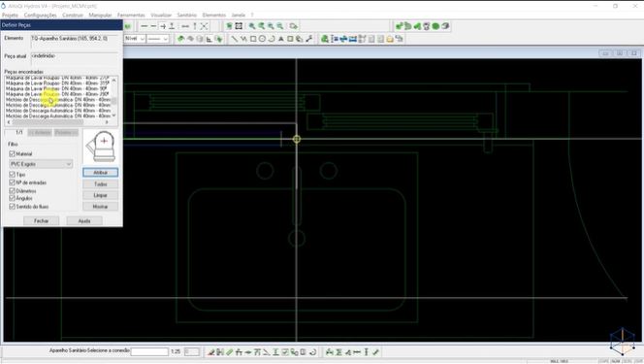Screen dimensions: 644x364
Task: Open the Elementos menu
Action: 214,16
